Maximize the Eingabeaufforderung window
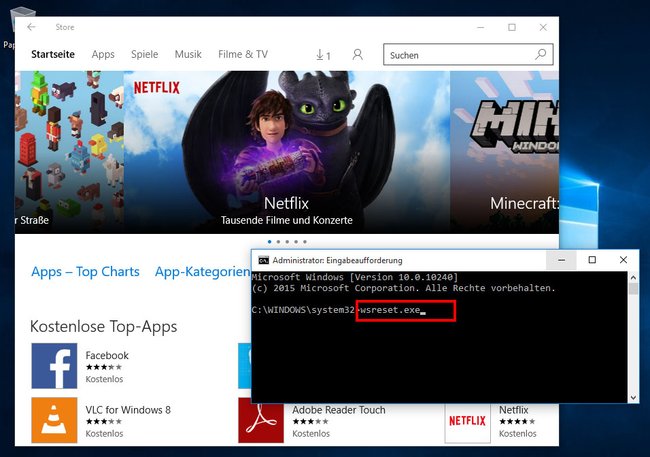Screen dimensions: 650x457 (x=592, y=260)
